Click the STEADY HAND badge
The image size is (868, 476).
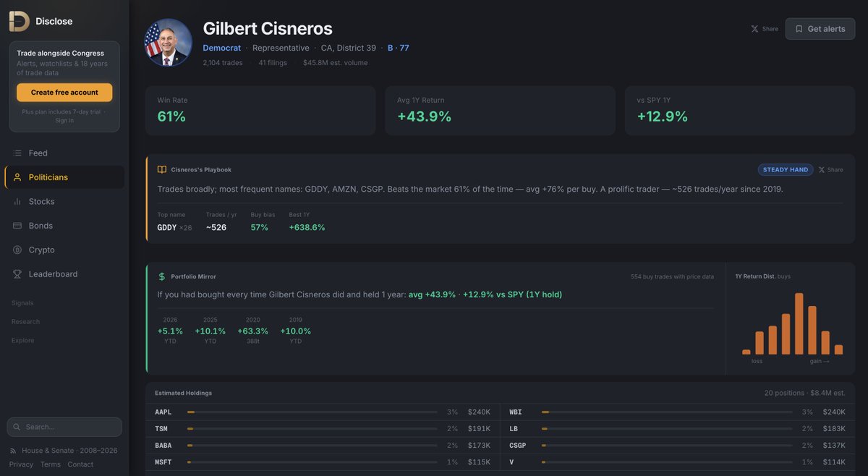coord(786,170)
